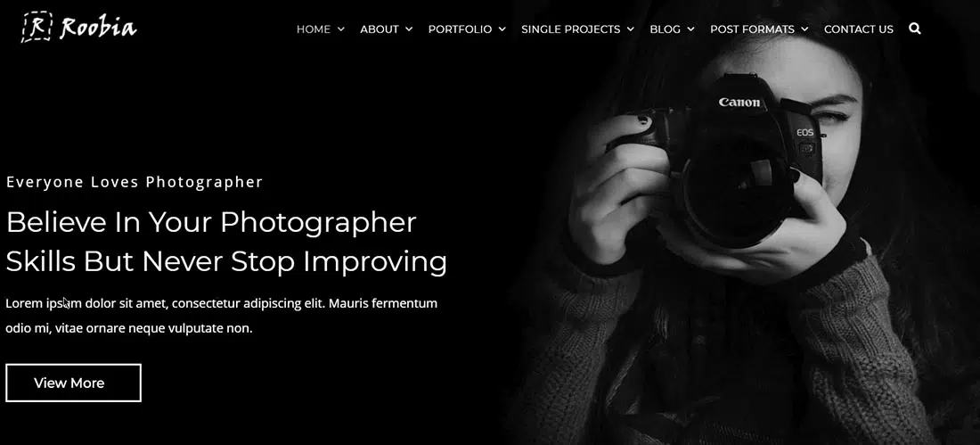
Task: Click the 'Believe In Your Photographer' headline
Action: [226, 242]
